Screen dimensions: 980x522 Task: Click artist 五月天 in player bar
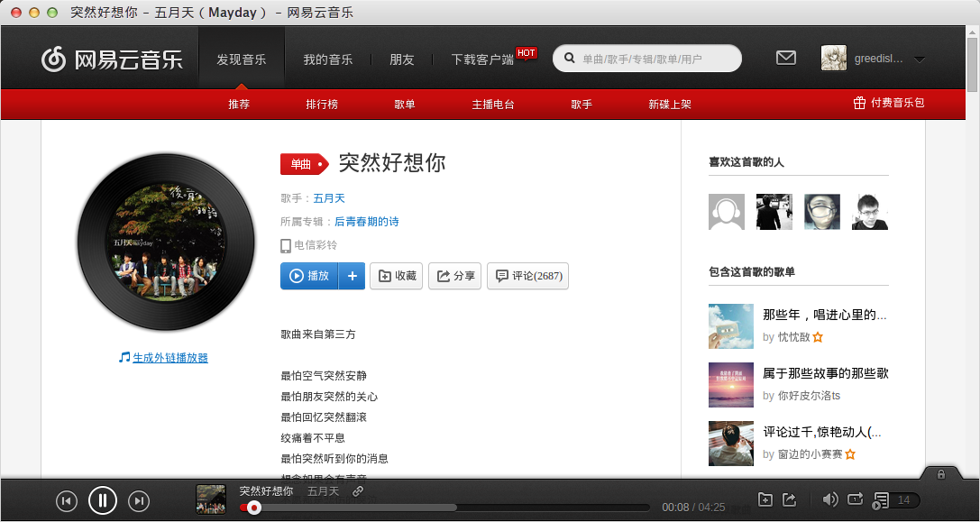click(x=323, y=491)
